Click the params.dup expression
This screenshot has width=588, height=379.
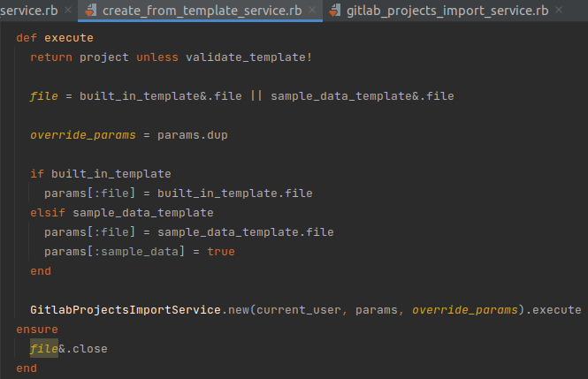[x=192, y=135]
